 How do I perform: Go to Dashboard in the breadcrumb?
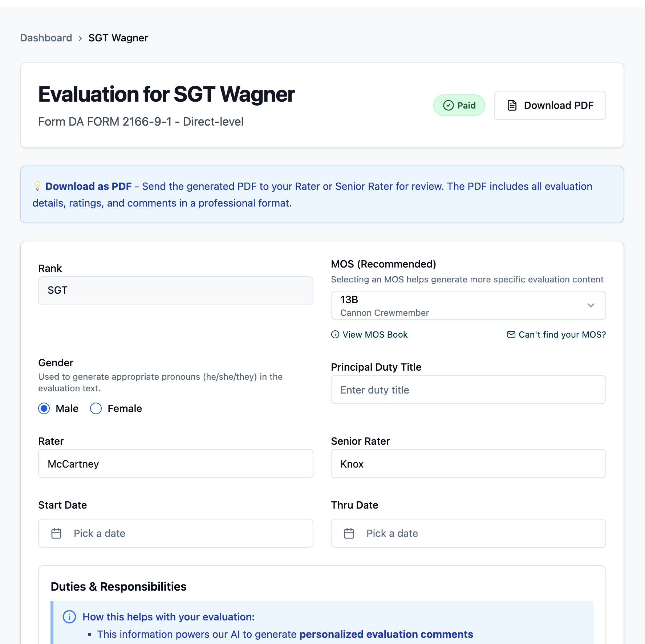pyautogui.click(x=46, y=38)
